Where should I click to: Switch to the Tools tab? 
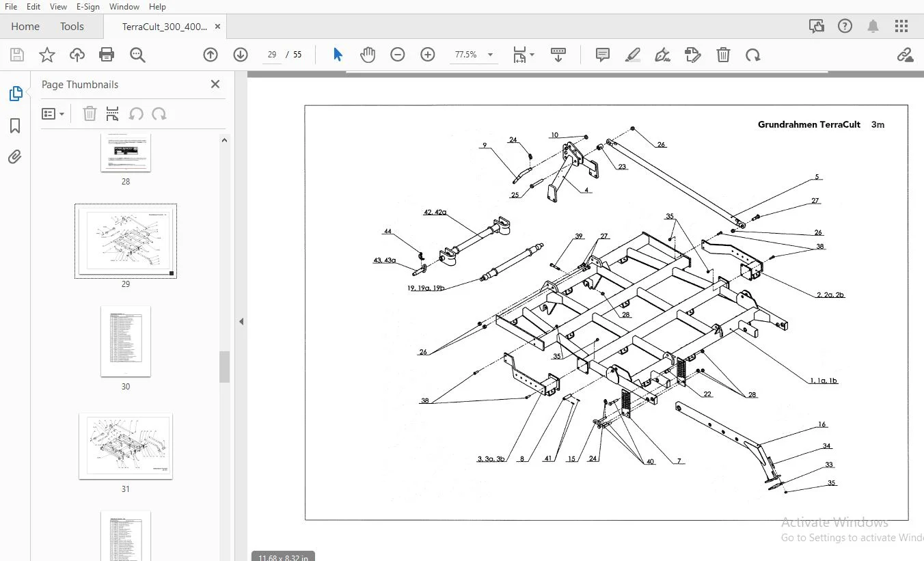[x=72, y=27]
